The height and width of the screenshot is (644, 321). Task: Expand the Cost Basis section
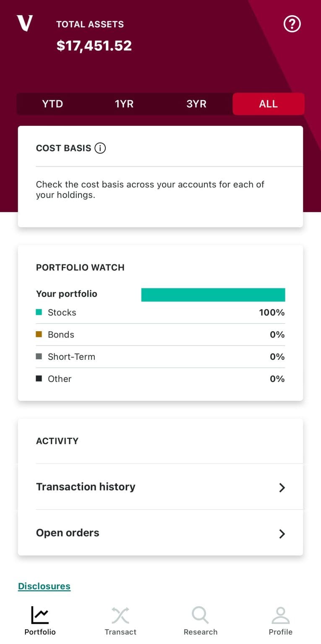coord(64,148)
